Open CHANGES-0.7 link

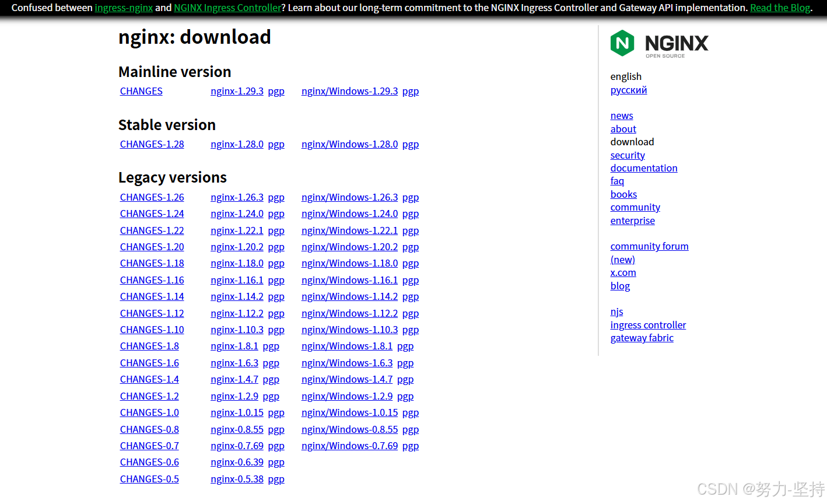(x=149, y=446)
